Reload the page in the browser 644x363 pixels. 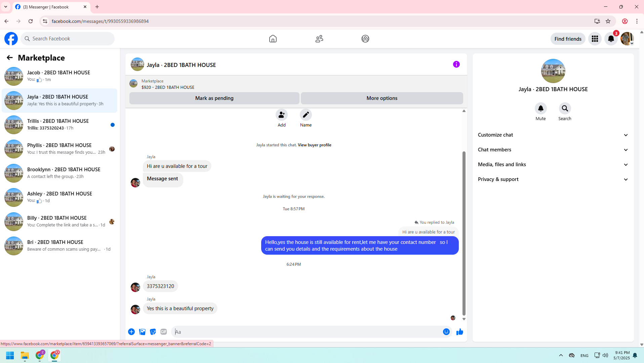click(x=31, y=21)
